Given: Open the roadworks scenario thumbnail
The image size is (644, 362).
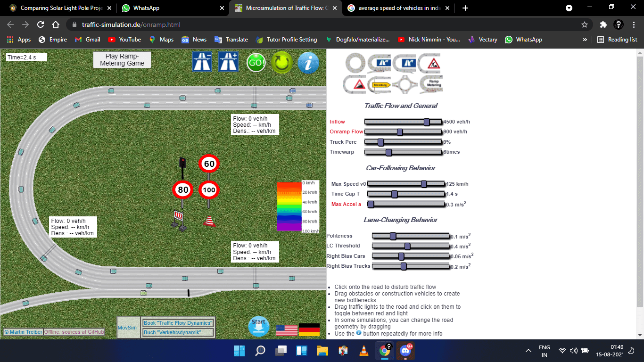Looking at the screenshot, I should tap(430, 63).
